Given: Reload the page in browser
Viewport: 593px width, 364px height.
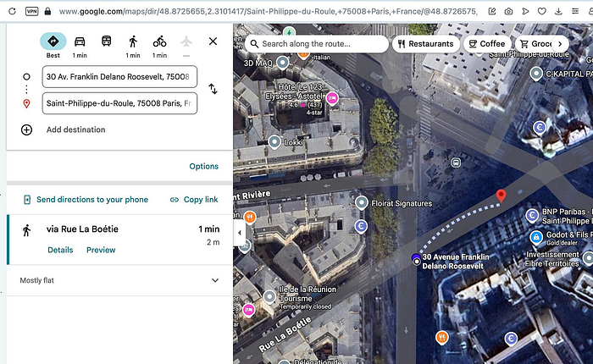Looking at the screenshot, I should (x=12, y=11).
